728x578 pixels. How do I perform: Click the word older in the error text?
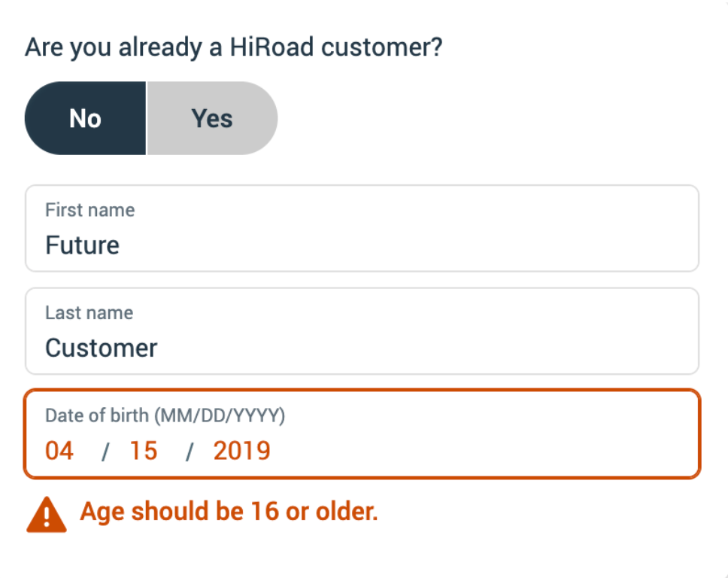pos(347,512)
